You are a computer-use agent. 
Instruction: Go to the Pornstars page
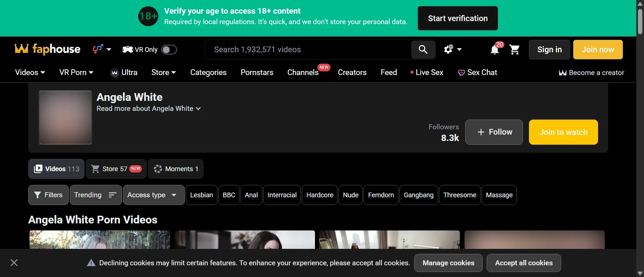pyautogui.click(x=257, y=72)
